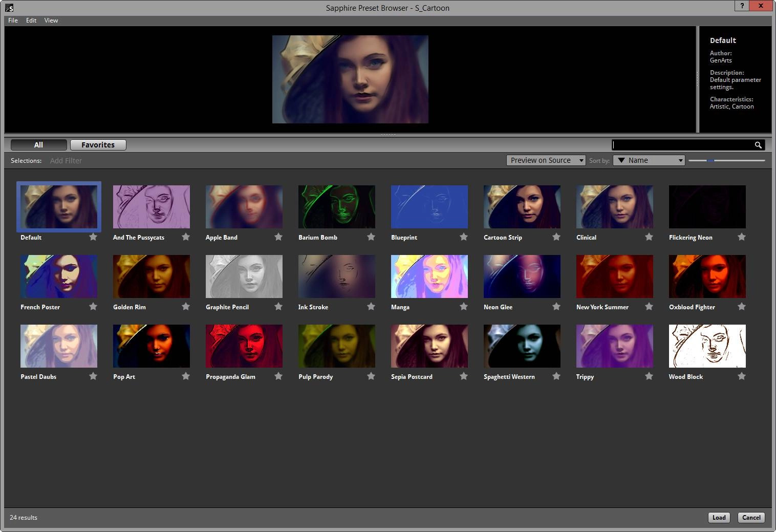
Task: Click the star beside Golden Rim
Action: (x=186, y=306)
